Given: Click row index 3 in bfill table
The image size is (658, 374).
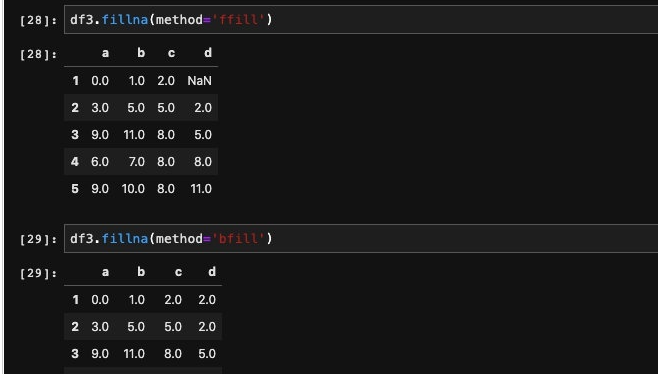Looking at the screenshot, I should coord(75,353).
